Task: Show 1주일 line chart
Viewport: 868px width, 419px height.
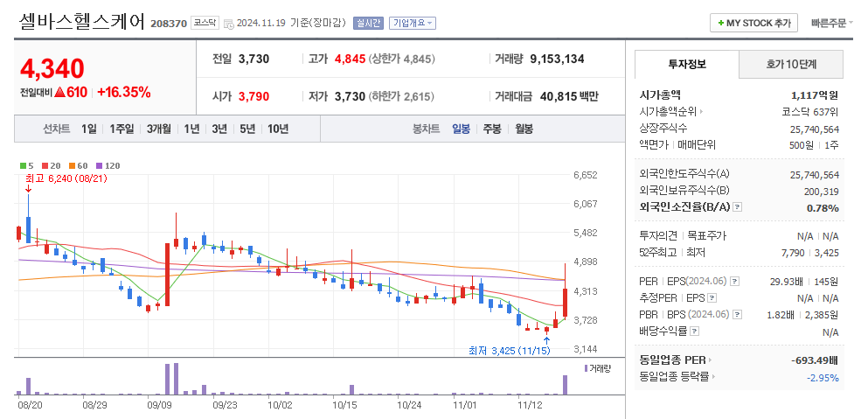Action: [122, 129]
